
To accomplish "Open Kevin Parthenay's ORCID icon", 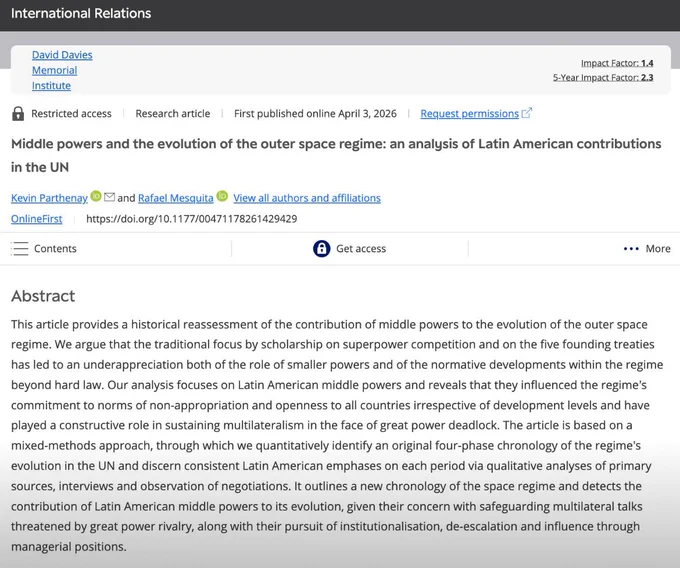I will (x=96, y=196).
